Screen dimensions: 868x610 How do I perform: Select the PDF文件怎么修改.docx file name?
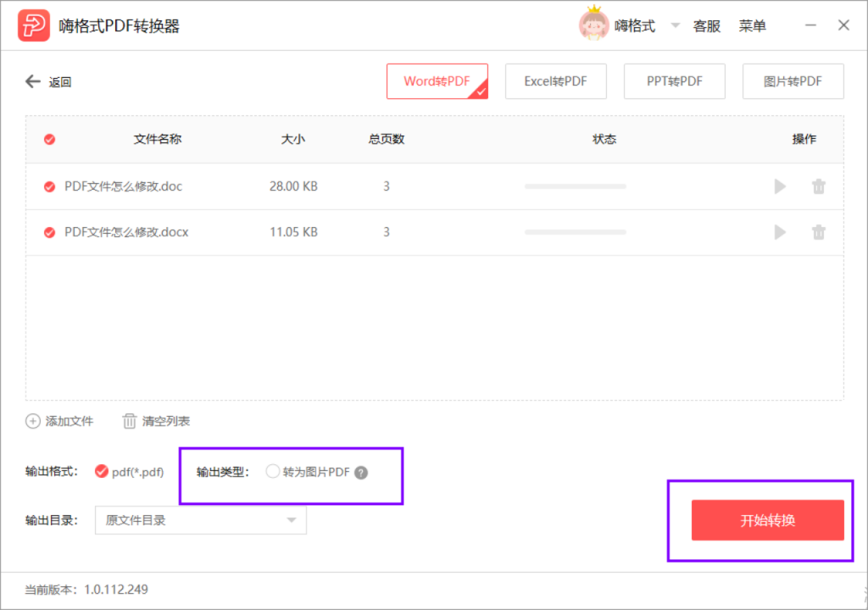pos(126,232)
